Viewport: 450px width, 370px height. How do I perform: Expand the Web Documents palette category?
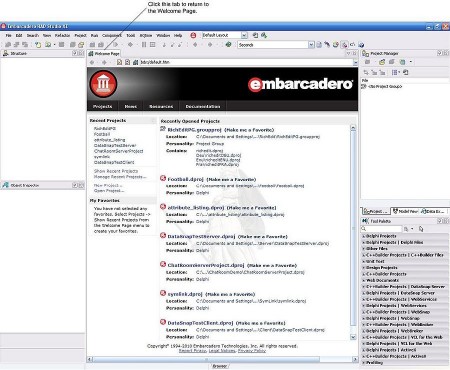pos(405,280)
